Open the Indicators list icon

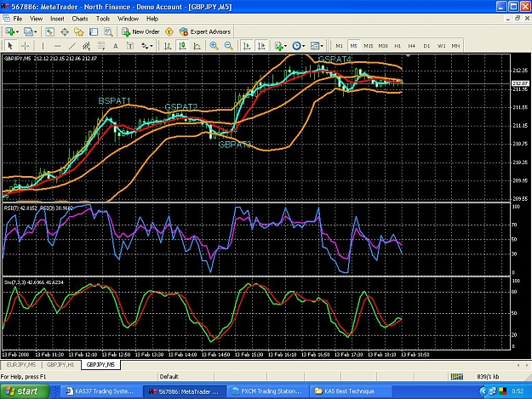[278, 46]
